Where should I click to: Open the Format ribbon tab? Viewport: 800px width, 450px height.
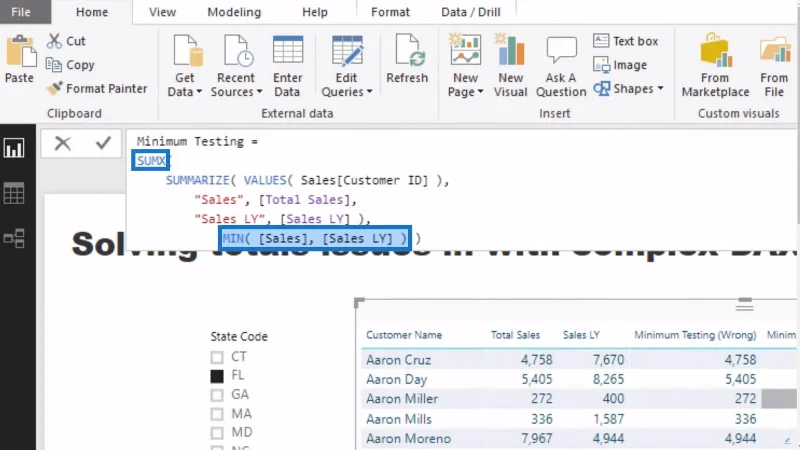point(390,12)
